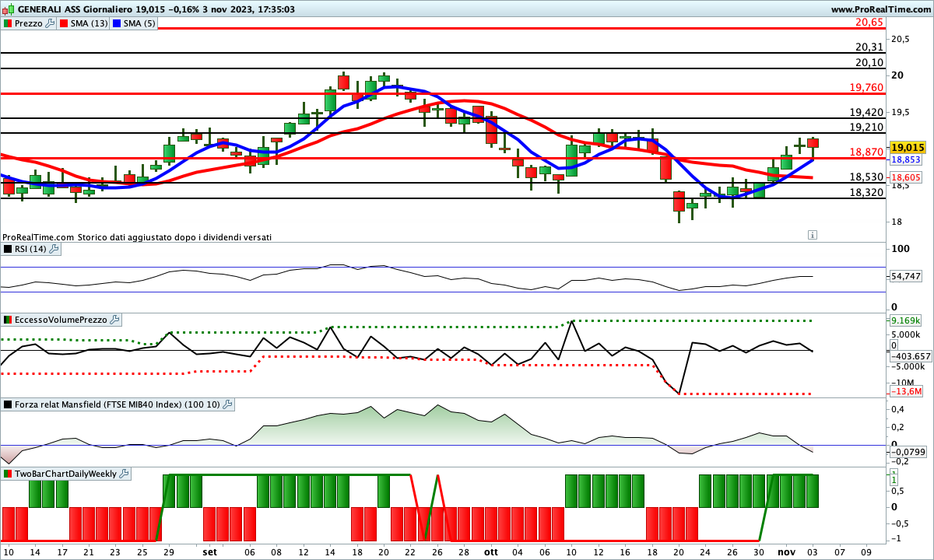Click the 'nov' month label on time axis
This screenshot has width=934, height=560.
pos(786,551)
